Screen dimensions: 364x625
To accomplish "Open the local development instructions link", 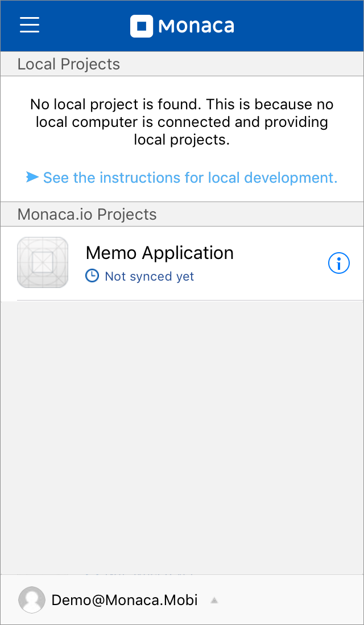I will [190, 178].
